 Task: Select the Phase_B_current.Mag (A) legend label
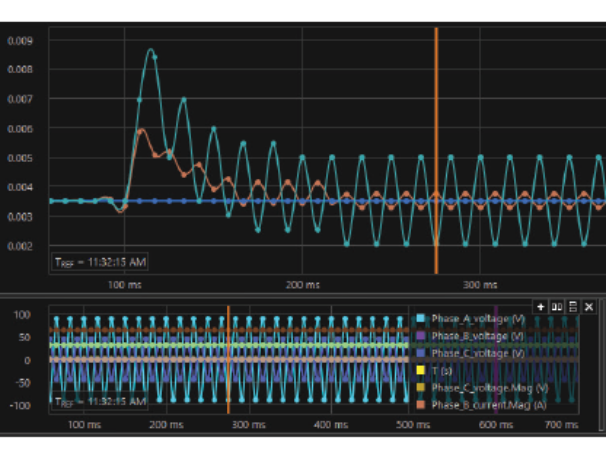point(489,405)
